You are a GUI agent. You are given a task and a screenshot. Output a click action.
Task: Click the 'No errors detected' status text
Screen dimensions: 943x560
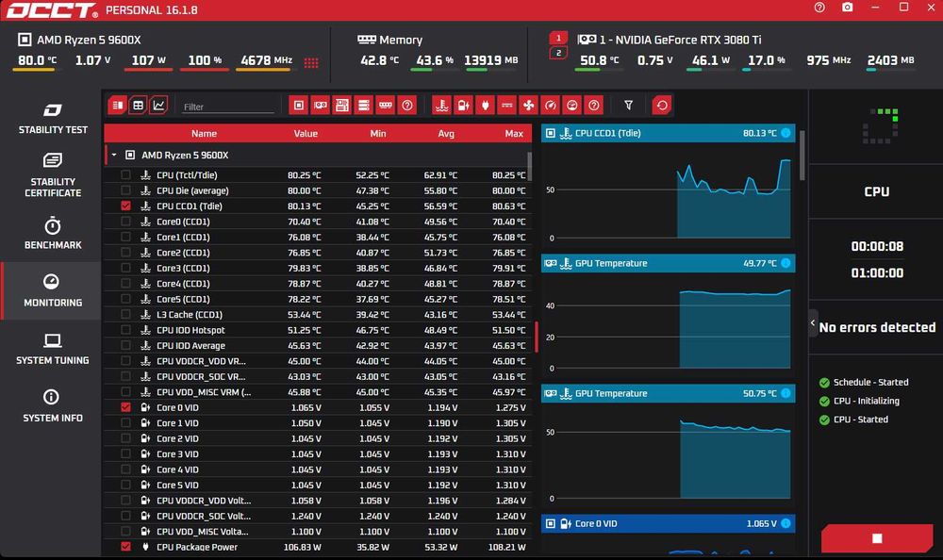pos(877,327)
